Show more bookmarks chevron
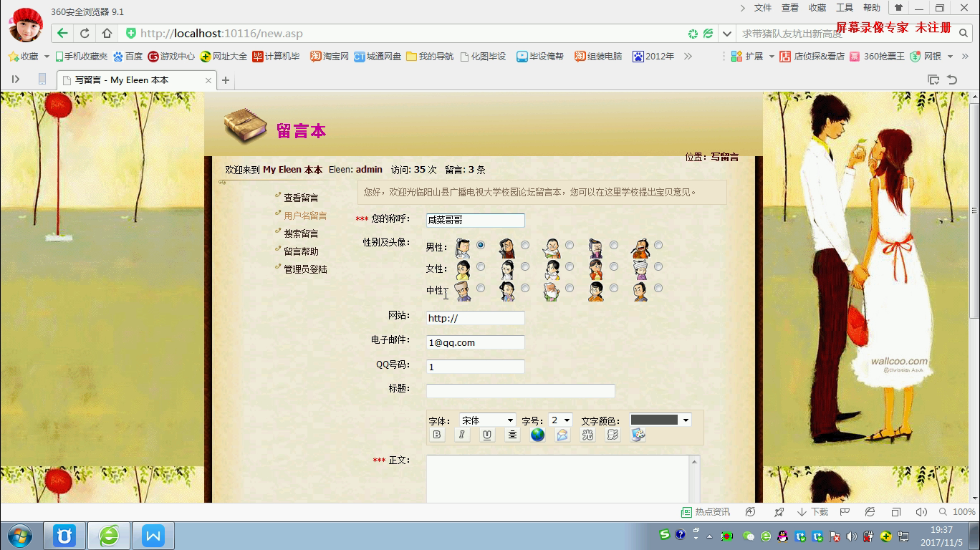Screen dimensions: 980x550 [688, 56]
